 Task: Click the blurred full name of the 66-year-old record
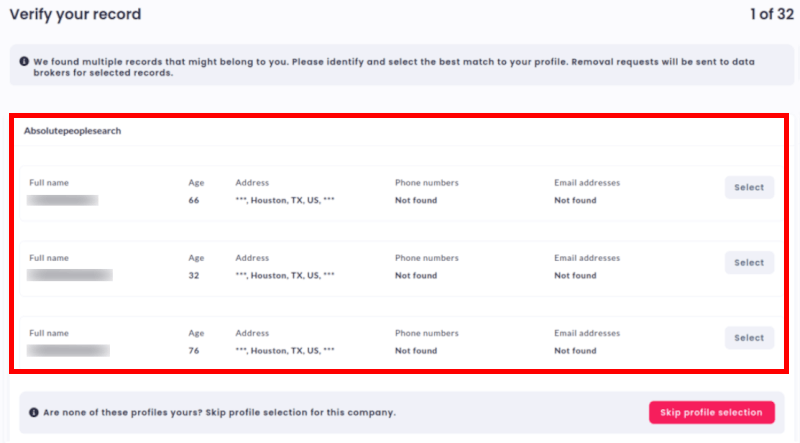pos(63,201)
